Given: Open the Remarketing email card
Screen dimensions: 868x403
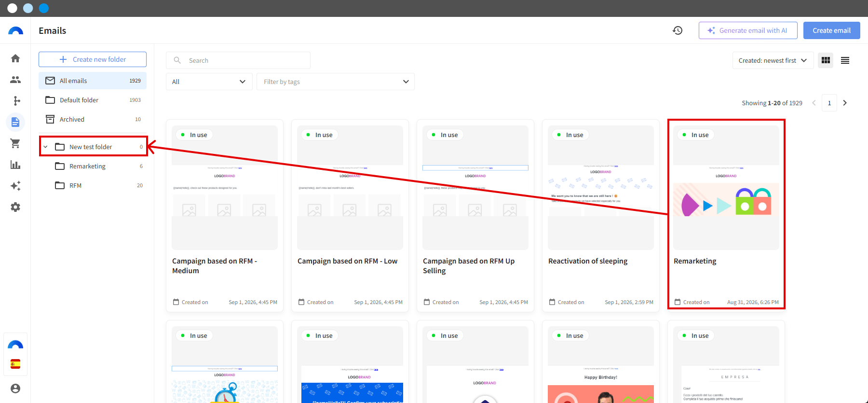Looking at the screenshot, I should pos(726,216).
